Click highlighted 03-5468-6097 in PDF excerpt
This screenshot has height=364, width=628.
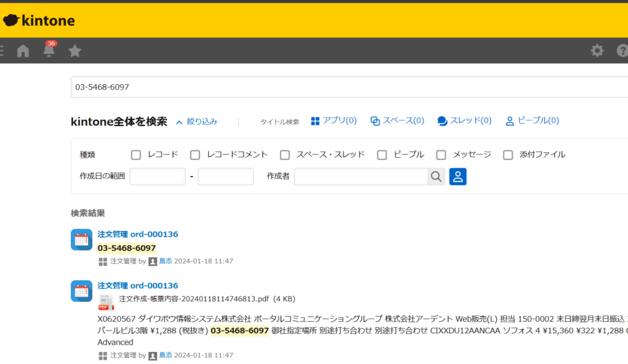[239, 331]
